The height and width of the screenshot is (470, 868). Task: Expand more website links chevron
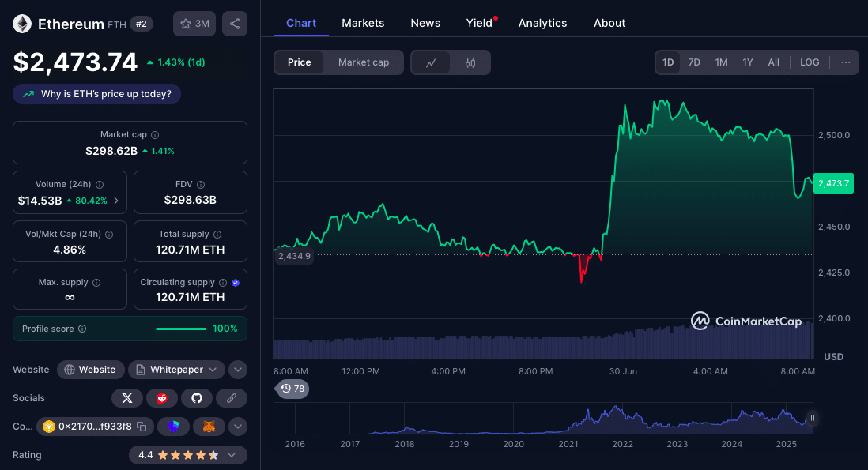[x=238, y=370]
